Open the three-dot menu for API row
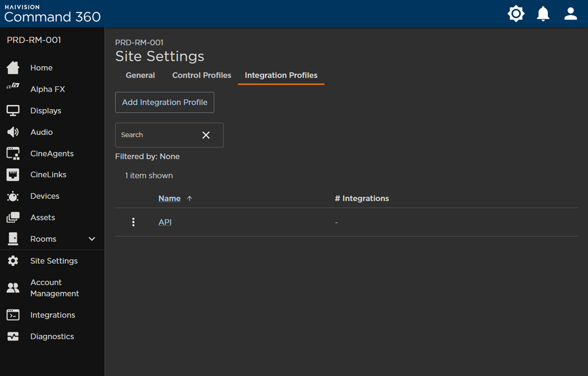The width and height of the screenshot is (588, 376). point(133,222)
